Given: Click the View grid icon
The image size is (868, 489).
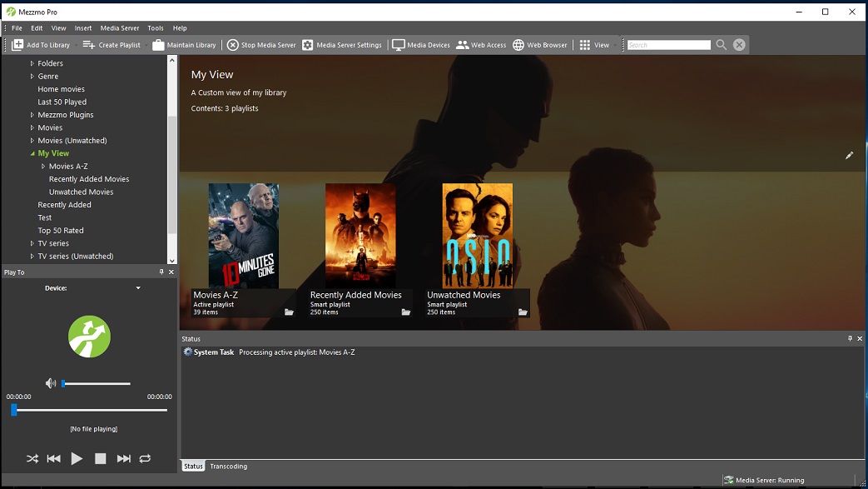Looking at the screenshot, I should click(x=584, y=45).
